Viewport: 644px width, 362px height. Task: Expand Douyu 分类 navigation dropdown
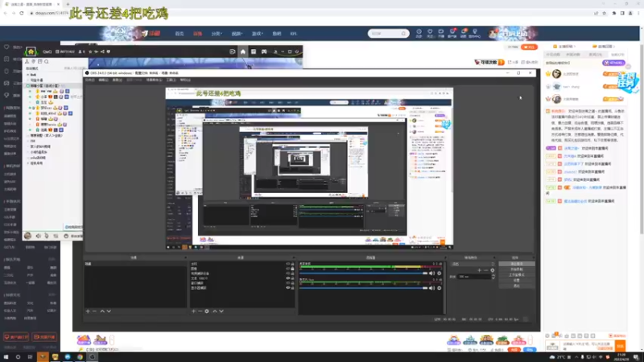tap(217, 34)
